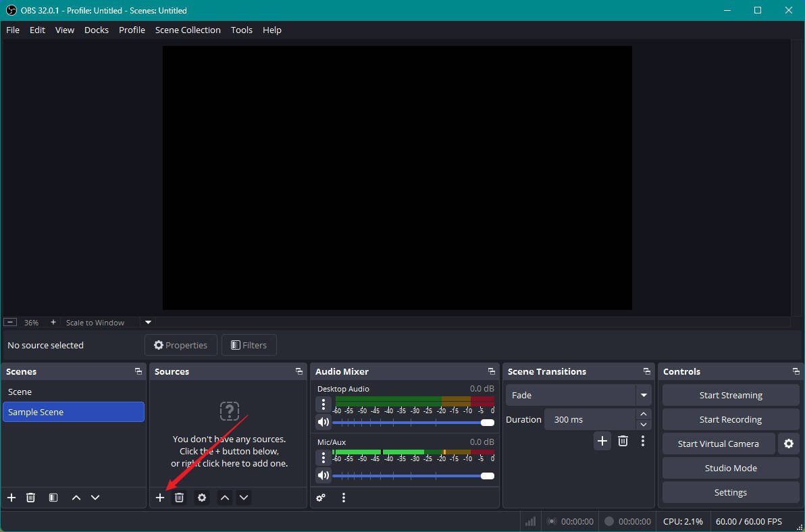Click the Filters button

249,345
